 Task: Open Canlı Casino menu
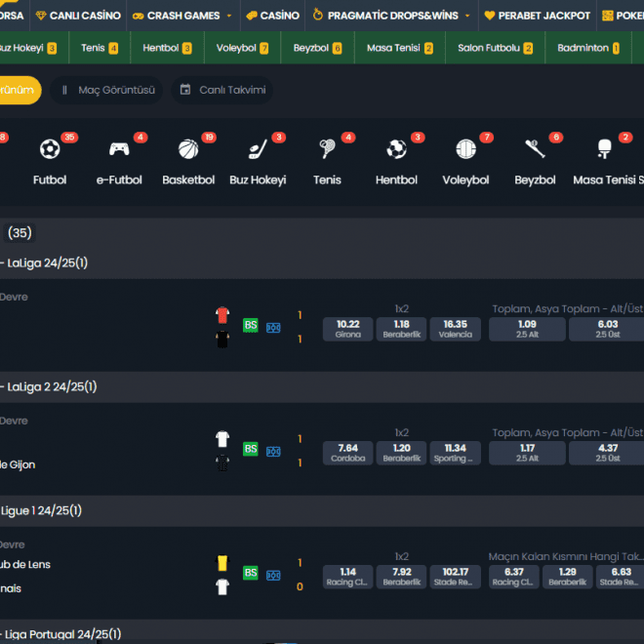tap(78, 16)
